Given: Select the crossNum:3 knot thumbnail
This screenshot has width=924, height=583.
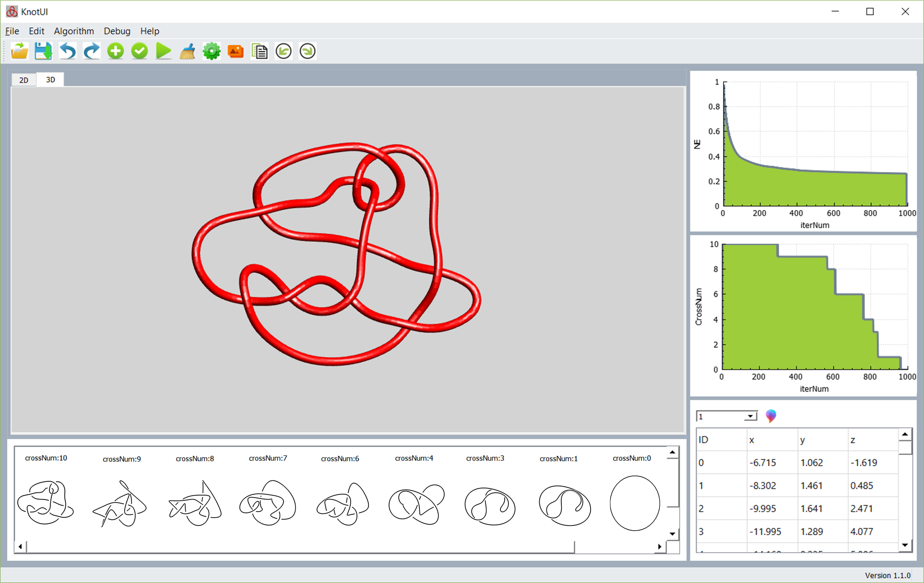Looking at the screenshot, I should [x=490, y=506].
